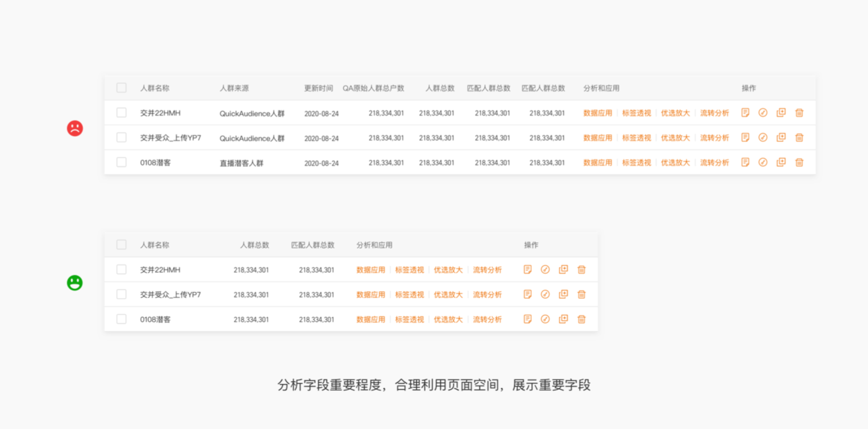
Task: Select QuickAudience人群 cell in 交井22HMH row
Action: (252, 113)
